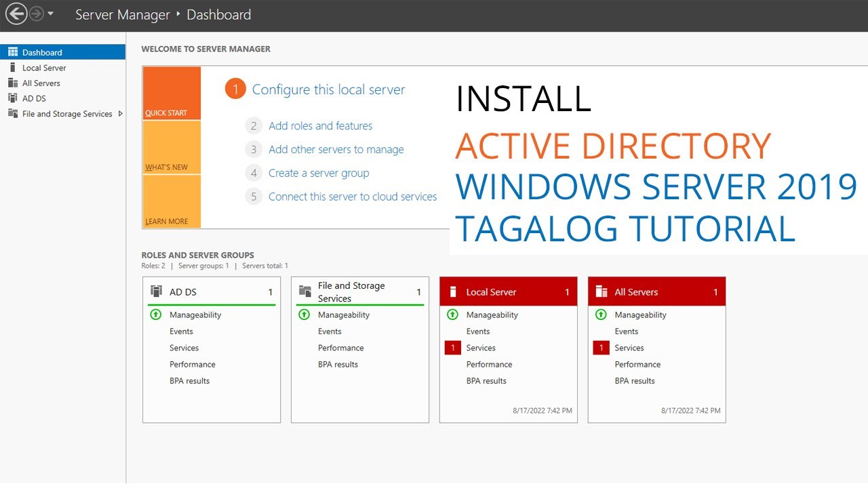
Task: Click File and Storage Services sidebar icon
Action: [13, 114]
